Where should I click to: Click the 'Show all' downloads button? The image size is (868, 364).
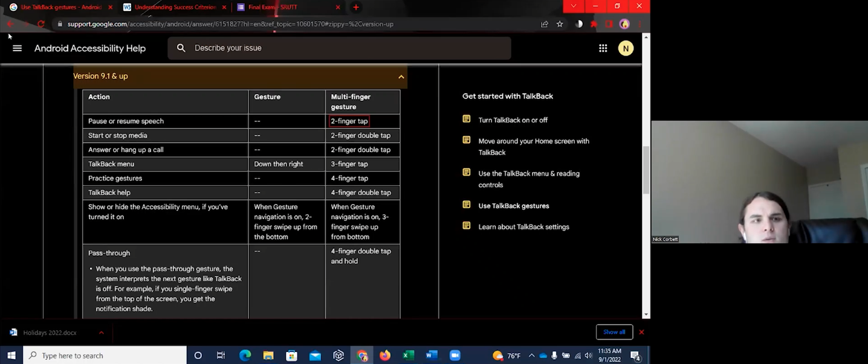pos(614,332)
